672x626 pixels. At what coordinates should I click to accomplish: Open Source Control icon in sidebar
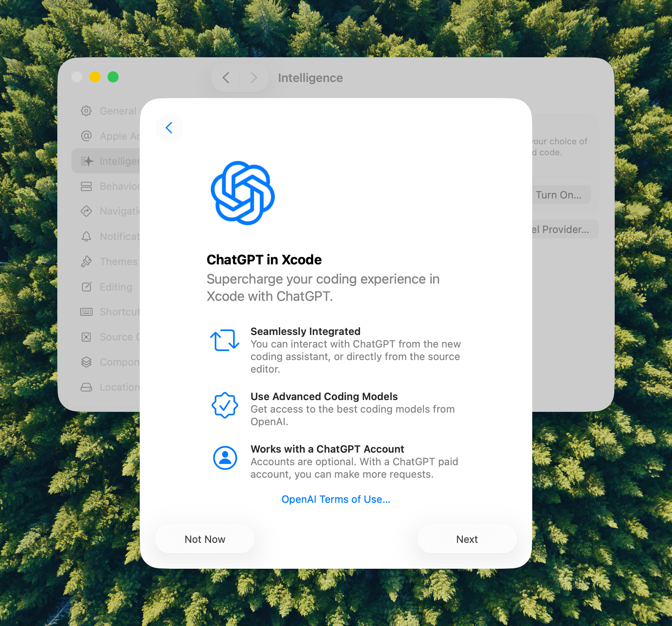click(86, 337)
